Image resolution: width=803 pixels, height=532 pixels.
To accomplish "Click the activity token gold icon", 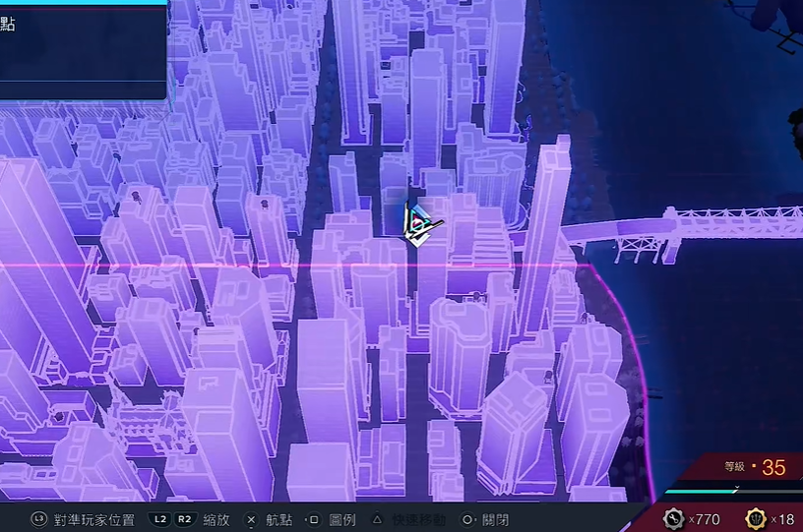I will coord(756,518).
